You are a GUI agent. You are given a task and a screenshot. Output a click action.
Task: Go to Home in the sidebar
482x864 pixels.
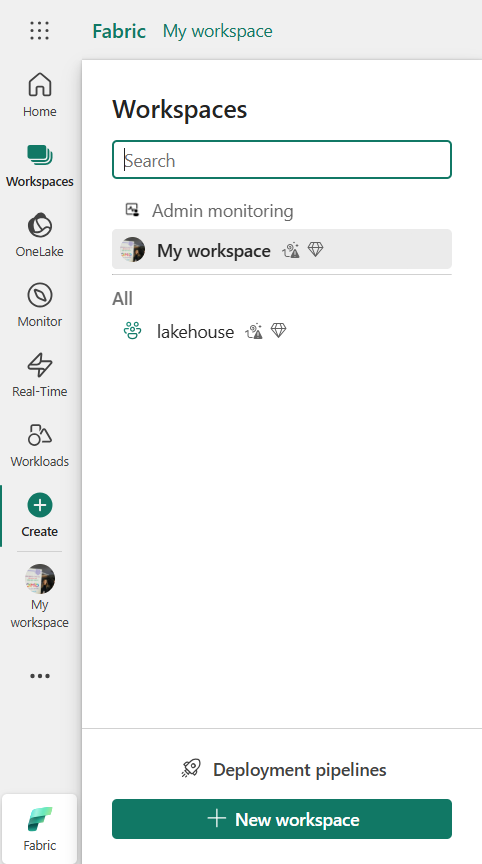40,95
